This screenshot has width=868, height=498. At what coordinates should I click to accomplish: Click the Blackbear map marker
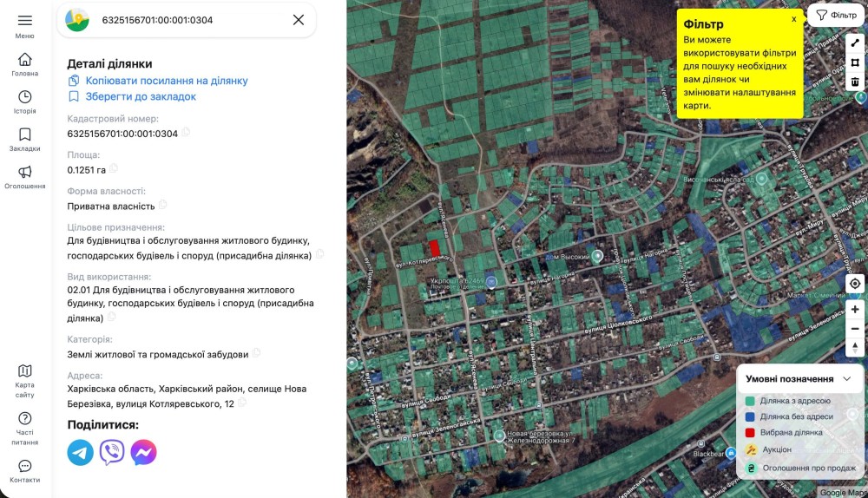tap(731, 453)
